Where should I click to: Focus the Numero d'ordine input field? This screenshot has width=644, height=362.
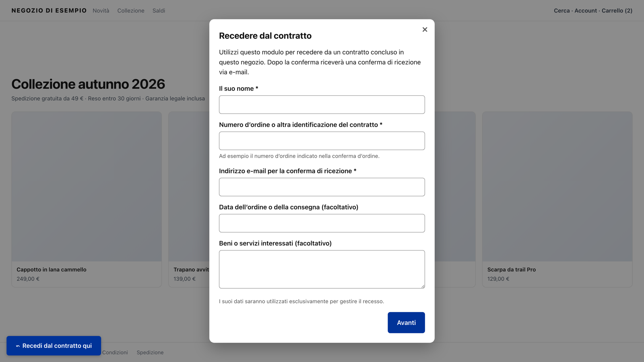[x=322, y=141]
